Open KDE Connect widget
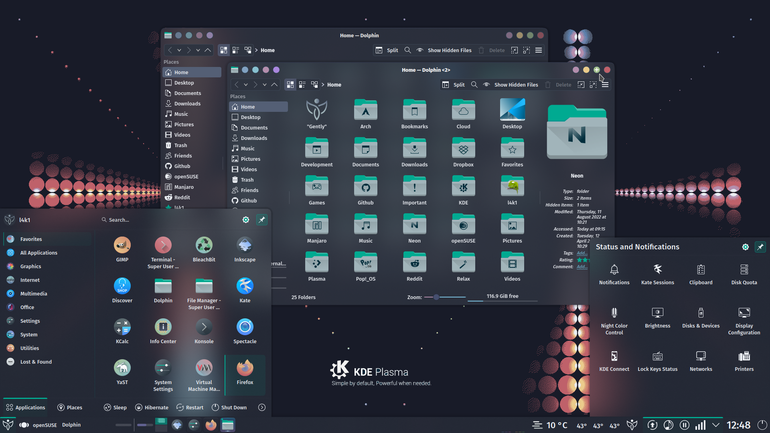This screenshot has width=770, height=433. 614,361
